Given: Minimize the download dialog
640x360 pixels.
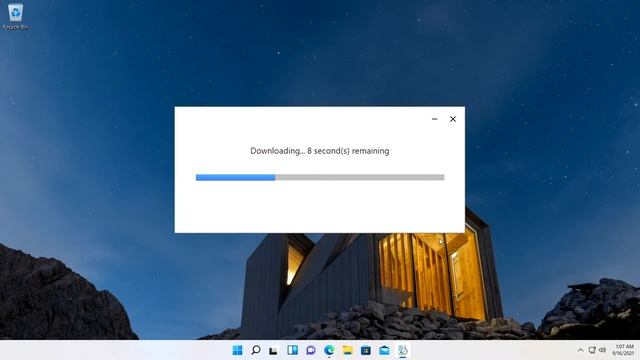Looking at the screenshot, I should tap(435, 119).
